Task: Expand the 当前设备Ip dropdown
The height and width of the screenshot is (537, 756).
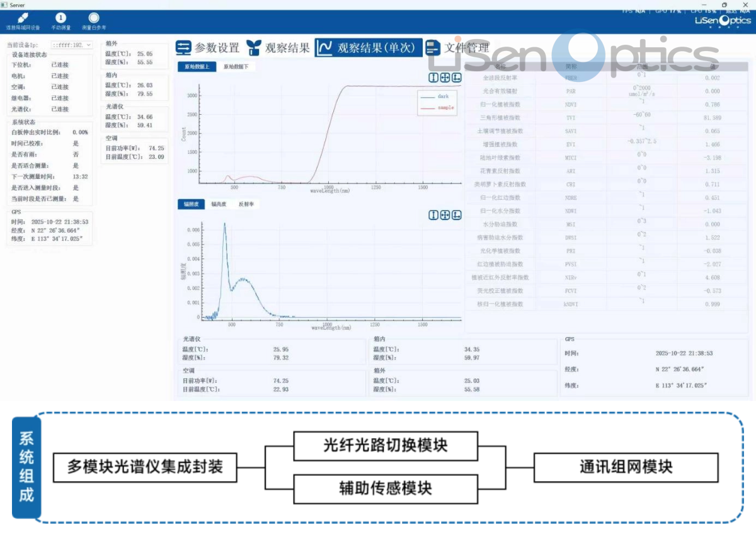Action: pyautogui.click(x=88, y=45)
